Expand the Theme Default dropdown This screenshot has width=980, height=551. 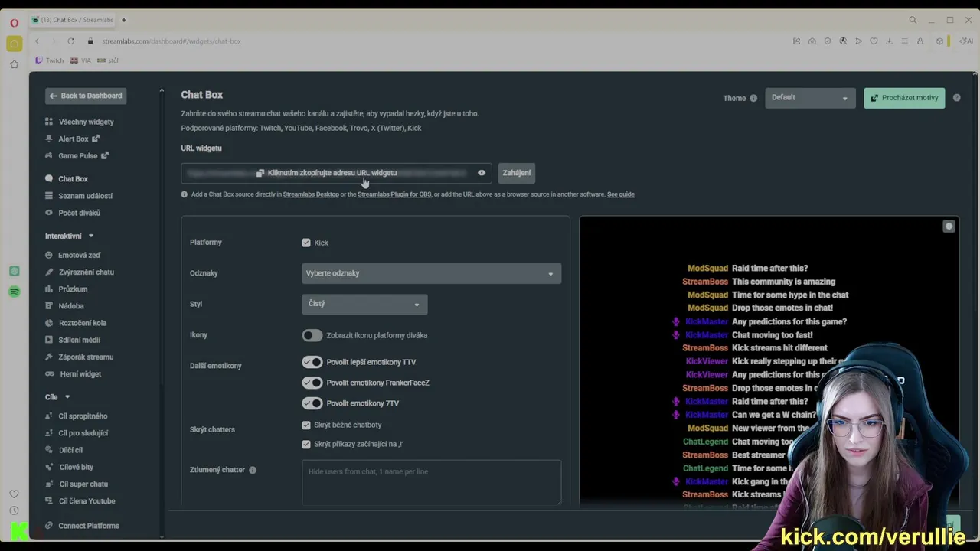pyautogui.click(x=809, y=98)
